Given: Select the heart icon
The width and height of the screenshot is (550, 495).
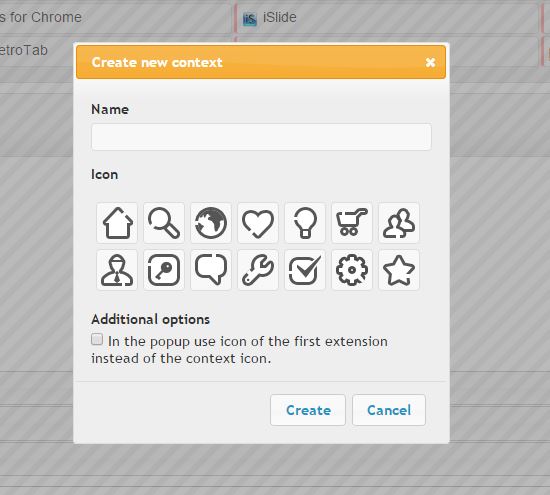Looking at the screenshot, I should point(258,223).
